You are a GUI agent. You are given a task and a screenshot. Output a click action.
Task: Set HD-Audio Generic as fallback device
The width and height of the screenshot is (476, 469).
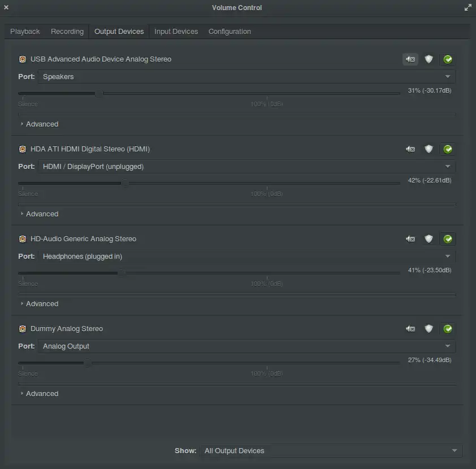coord(448,239)
